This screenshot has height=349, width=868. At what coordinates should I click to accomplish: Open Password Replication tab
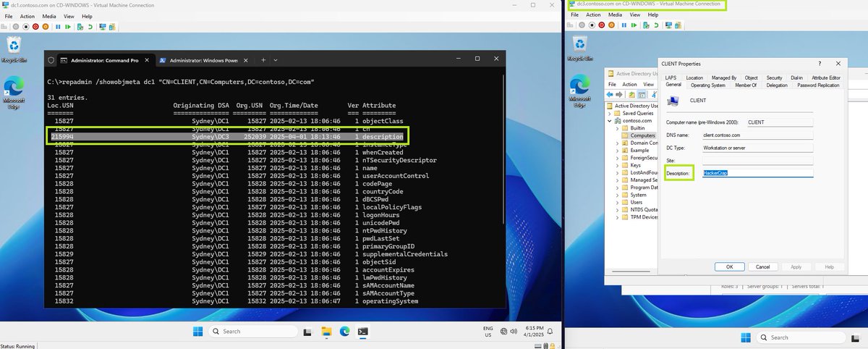(817, 85)
